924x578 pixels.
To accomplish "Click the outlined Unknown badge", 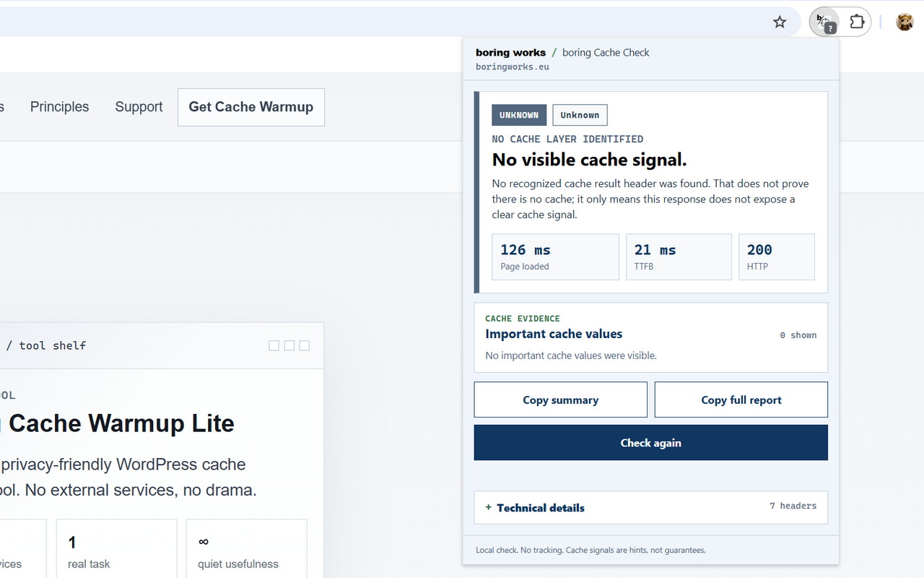I will pos(580,115).
